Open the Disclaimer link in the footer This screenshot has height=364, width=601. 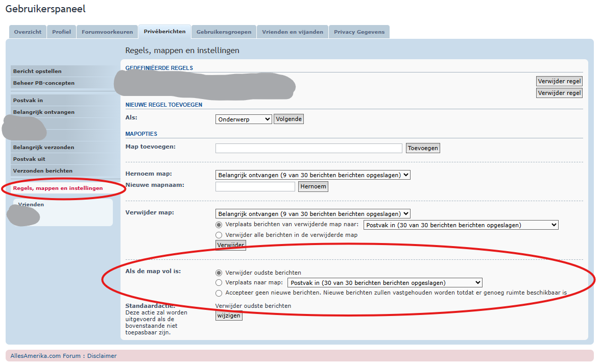102,356
